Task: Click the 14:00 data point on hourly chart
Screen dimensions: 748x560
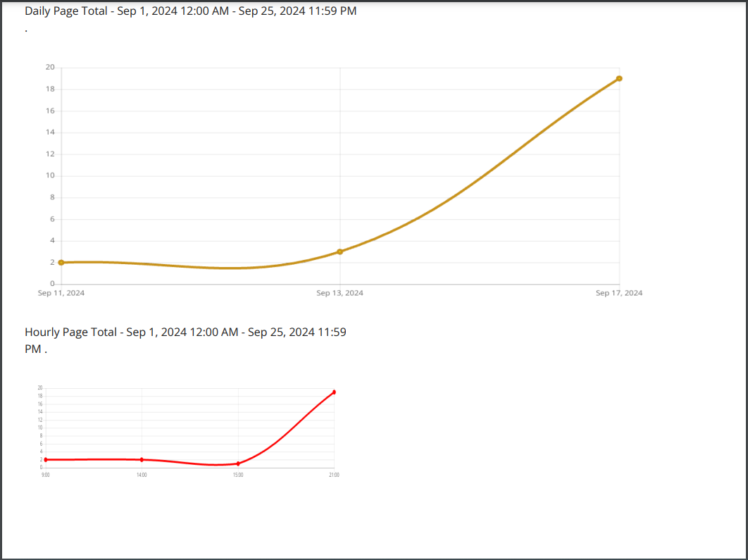Action: [142, 459]
